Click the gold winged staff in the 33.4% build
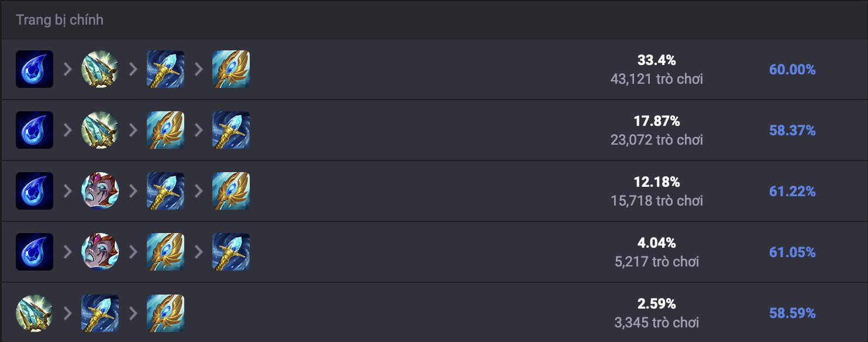This screenshot has width=868, height=342. pyautogui.click(x=231, y=69)
